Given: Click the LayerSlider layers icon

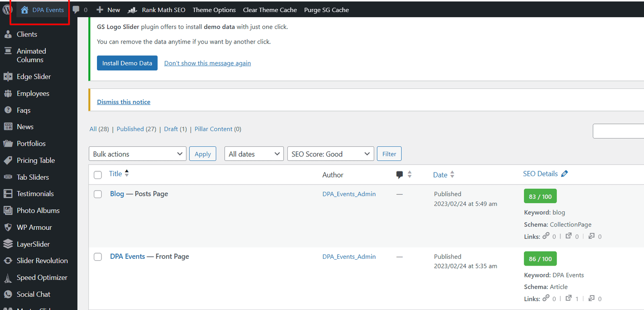Looking at the screenshot, I should pyautogui.click(x=8, y=244).
